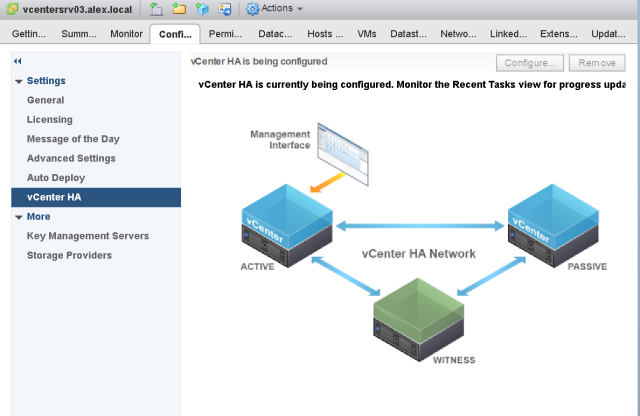Open the Getting Started tab
The image size is (640, 416).
pyautogui.click(x=29, y=34)
